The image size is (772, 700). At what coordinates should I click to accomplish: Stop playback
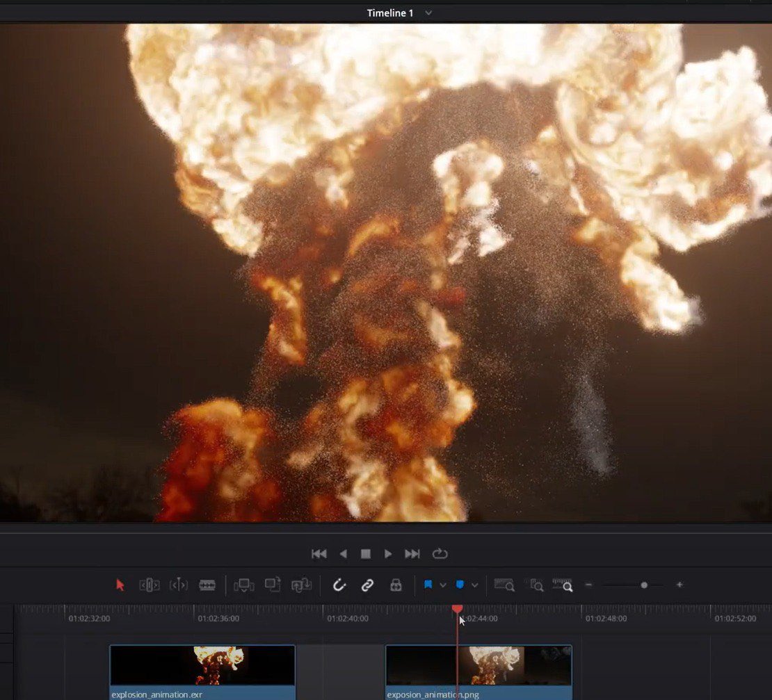tap(366, 554)
